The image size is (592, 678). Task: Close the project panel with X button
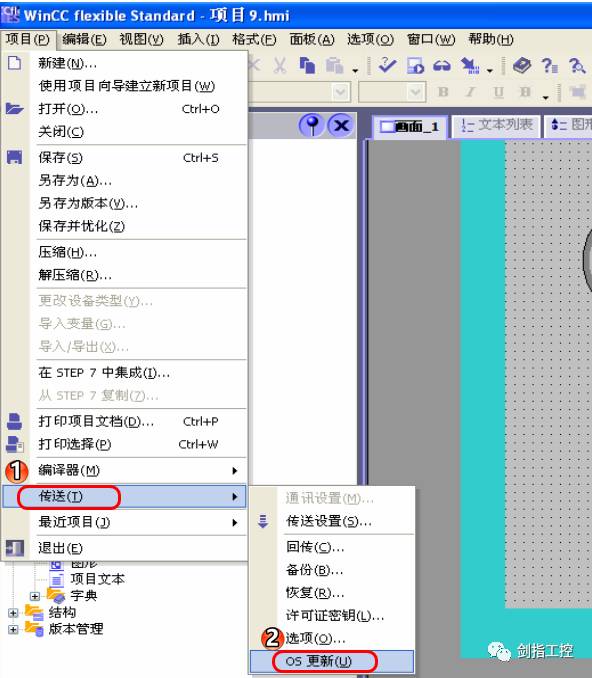341,125
